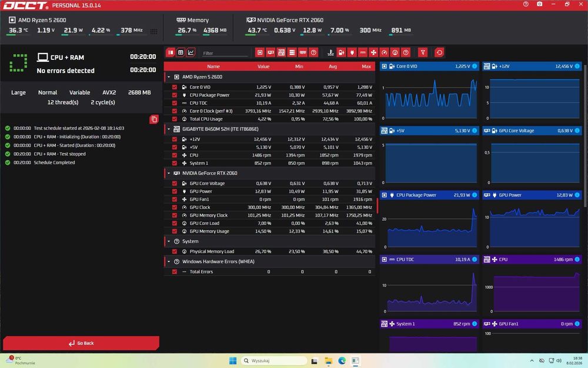The image size is (588, 368).
Task: Copy the test log with the clipboard icon
Action: click(153, 120)
